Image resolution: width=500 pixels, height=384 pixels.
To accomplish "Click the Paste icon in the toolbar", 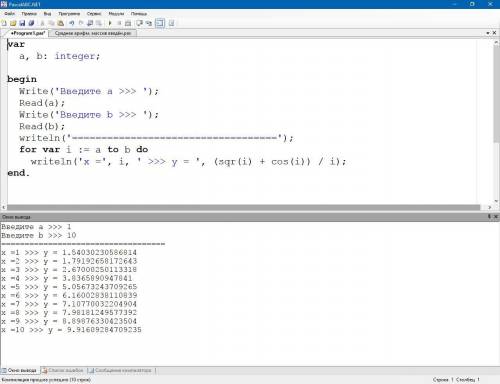I will (61, 23).
